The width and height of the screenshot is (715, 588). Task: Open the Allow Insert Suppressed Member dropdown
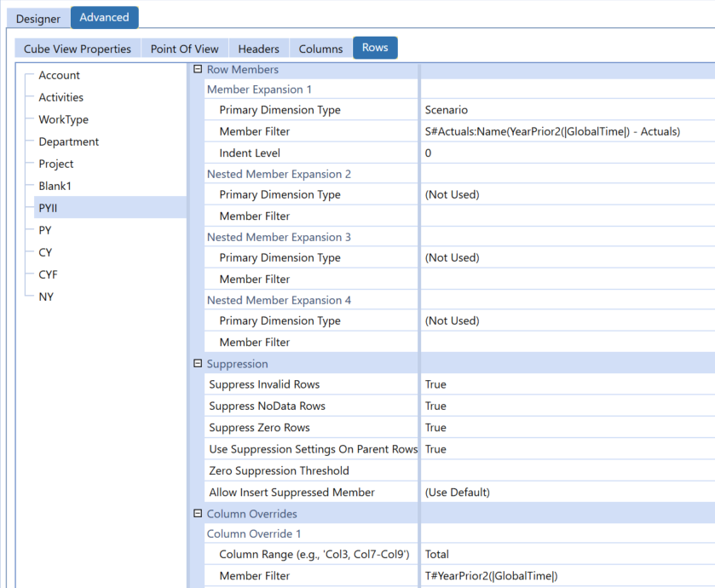click(562, 493)
